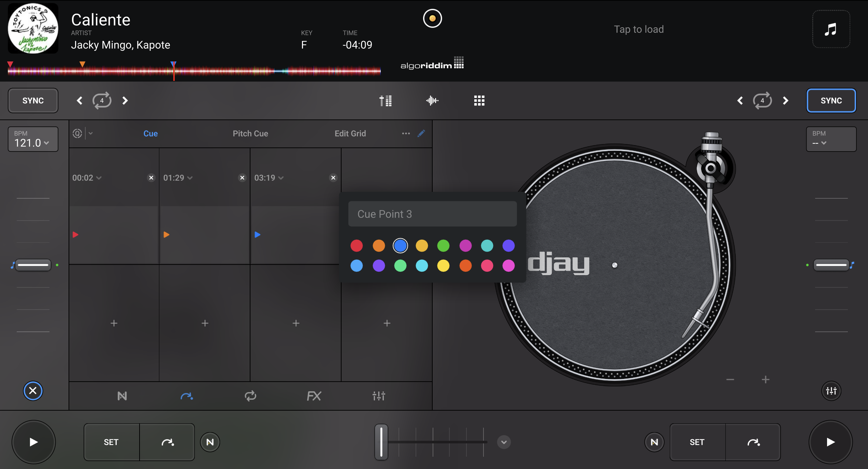Click the playlist queue view icon
868x469 pixels.
386,100
